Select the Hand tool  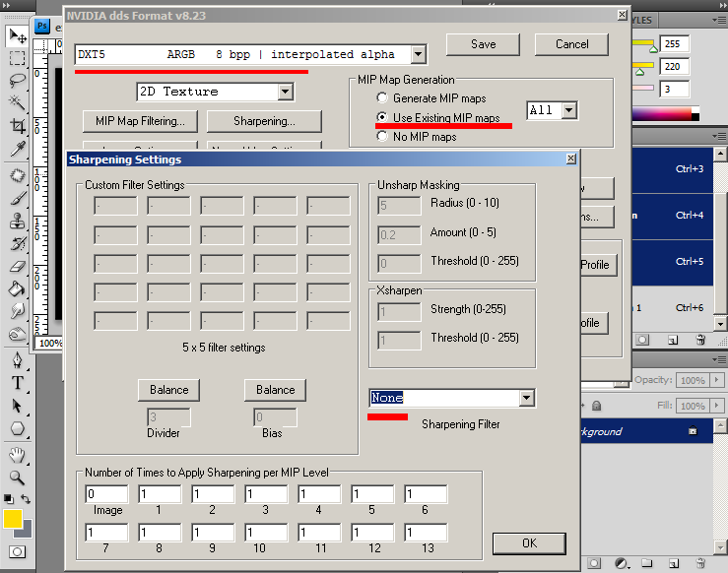coord(18,455)
